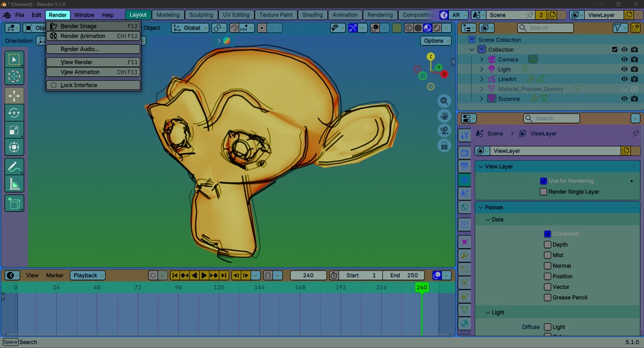Screen dimensions: 644x348
Task: Enable Render Single Layer
Action: tap(543, 191)
